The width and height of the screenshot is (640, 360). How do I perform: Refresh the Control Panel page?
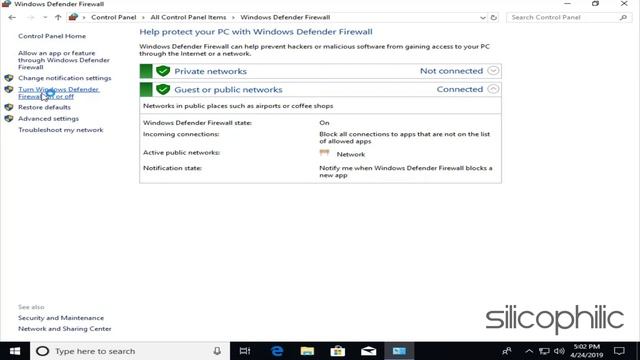coord(494,18)
